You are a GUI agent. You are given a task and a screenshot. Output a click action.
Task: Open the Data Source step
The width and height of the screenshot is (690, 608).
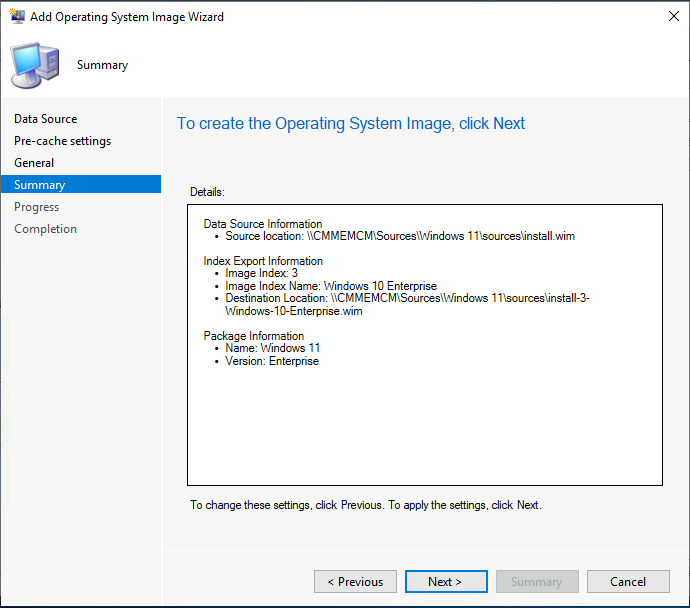[x=46, y=119]
